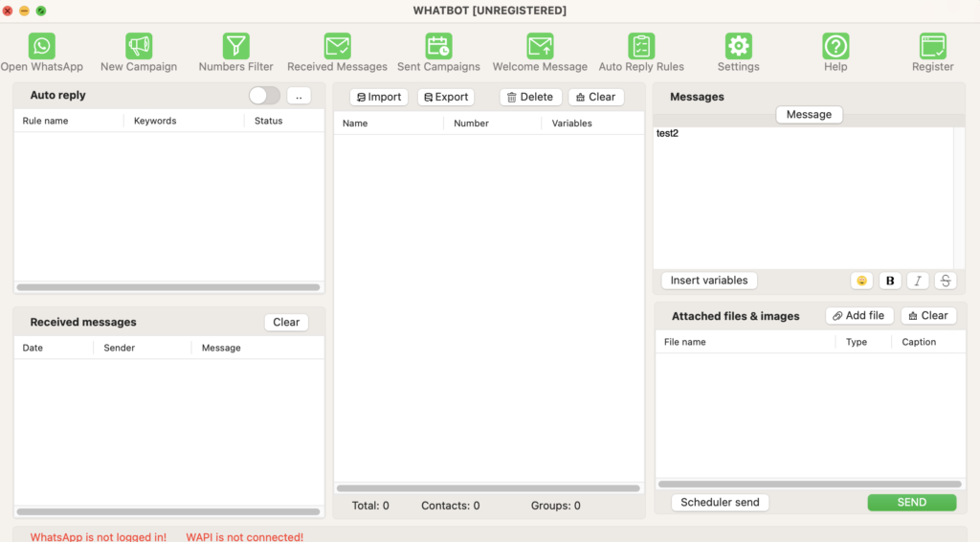Open the emoji picker
Screen dimensions: 980x542
tap(861, 281)
